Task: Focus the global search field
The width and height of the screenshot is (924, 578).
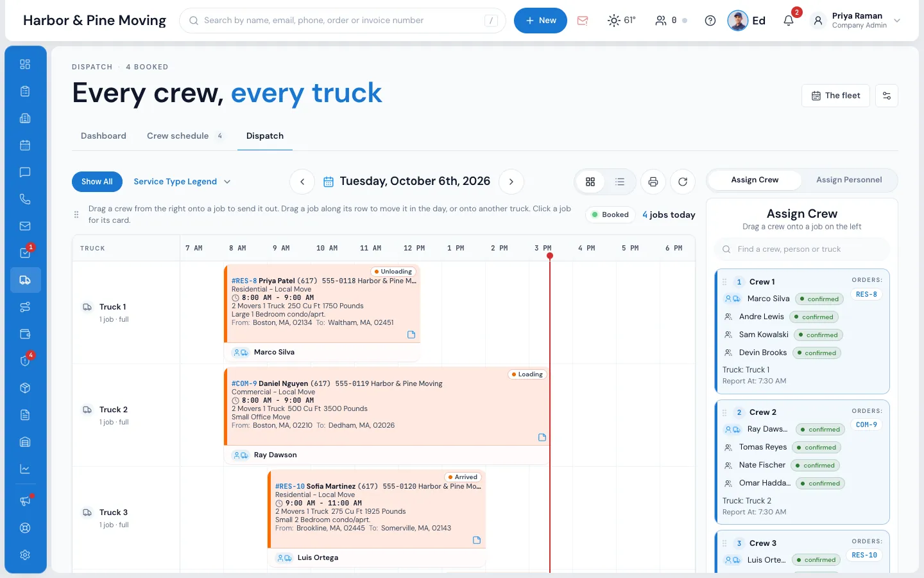Action: point(343,21)
